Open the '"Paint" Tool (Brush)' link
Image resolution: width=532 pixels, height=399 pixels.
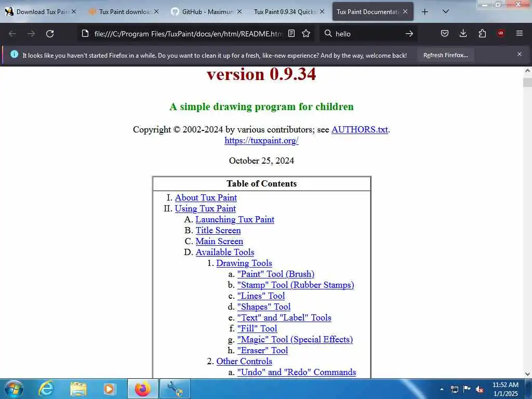275,274
